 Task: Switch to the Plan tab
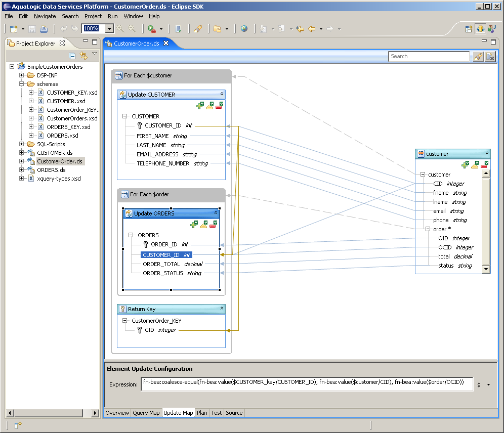(202, 413)
